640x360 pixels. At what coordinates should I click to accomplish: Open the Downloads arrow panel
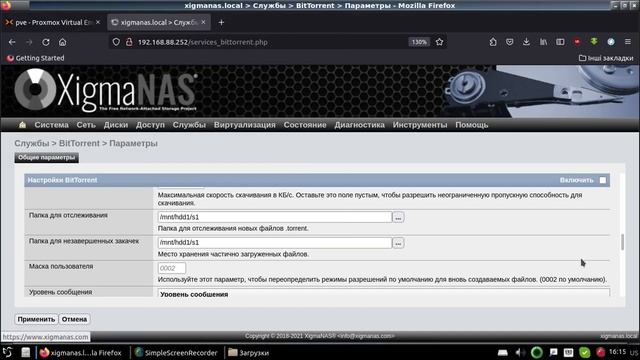[527, 42]
